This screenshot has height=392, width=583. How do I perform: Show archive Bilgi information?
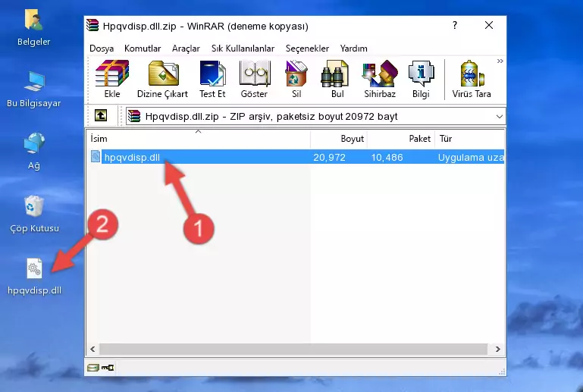pos(421,79)
